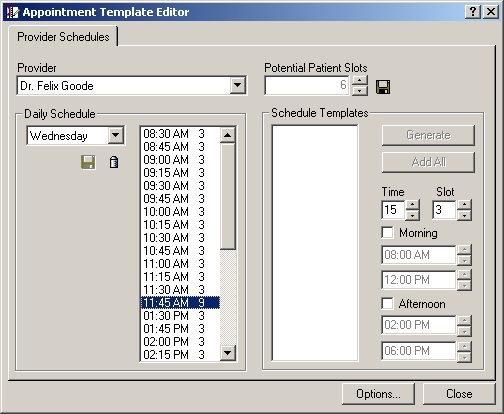Screen dimensions: 504x414
Task: Select the 10:00 AM schedule entry
Action: 180,212
